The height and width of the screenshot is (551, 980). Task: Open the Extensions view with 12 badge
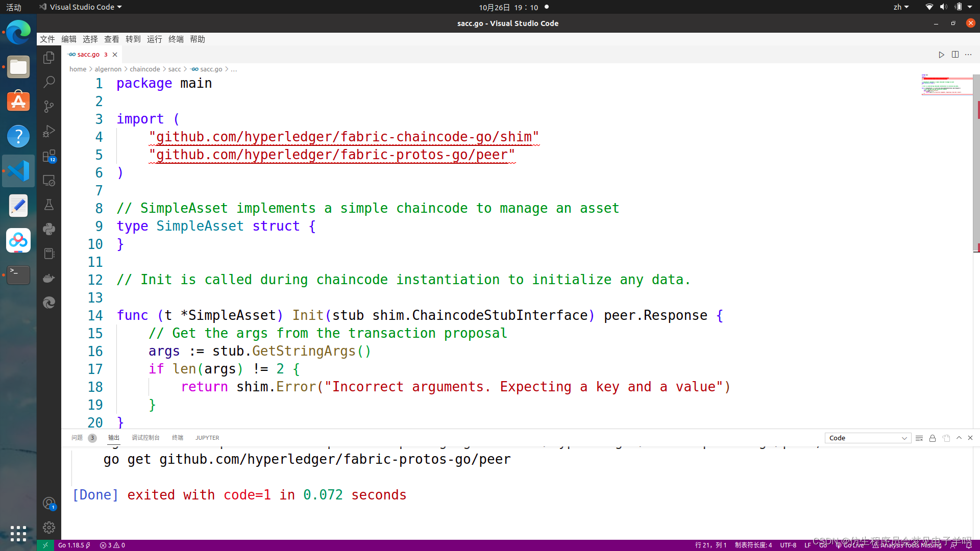[49, 156]
